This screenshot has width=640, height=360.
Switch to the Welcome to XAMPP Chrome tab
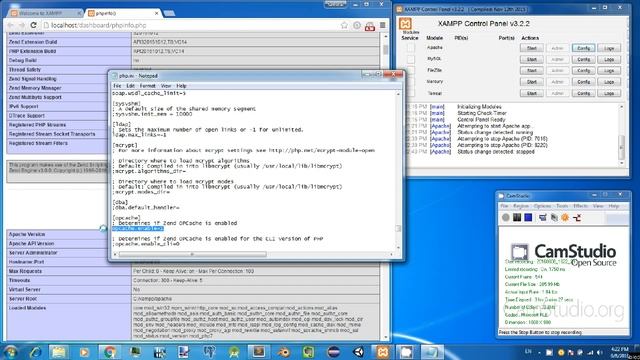[x=43, y=13]
